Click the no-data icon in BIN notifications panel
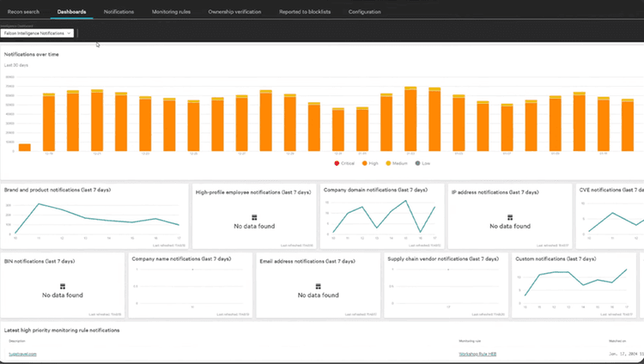The width and height of the screenshot is (644, 364). [x=63, y=286]
